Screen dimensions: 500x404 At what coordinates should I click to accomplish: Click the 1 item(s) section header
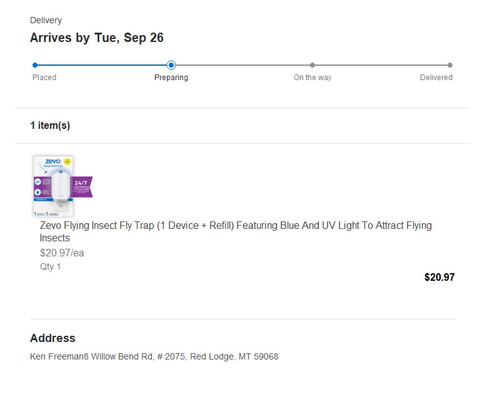(x=50, y=125)
